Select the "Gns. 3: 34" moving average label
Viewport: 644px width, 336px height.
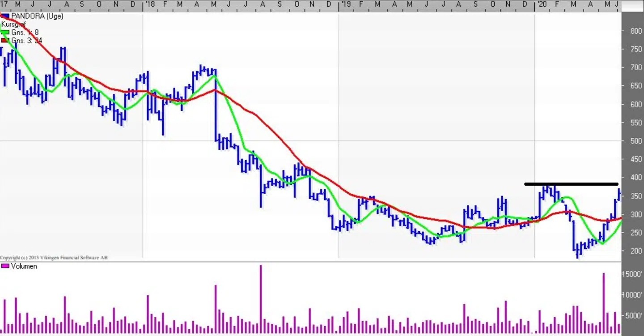click(27, 40)
